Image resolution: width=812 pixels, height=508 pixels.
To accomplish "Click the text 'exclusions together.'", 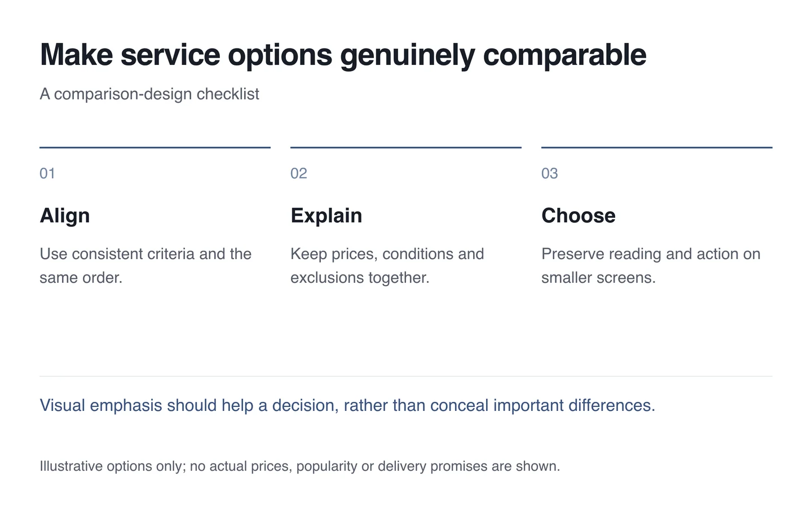I will coord(360,278).
